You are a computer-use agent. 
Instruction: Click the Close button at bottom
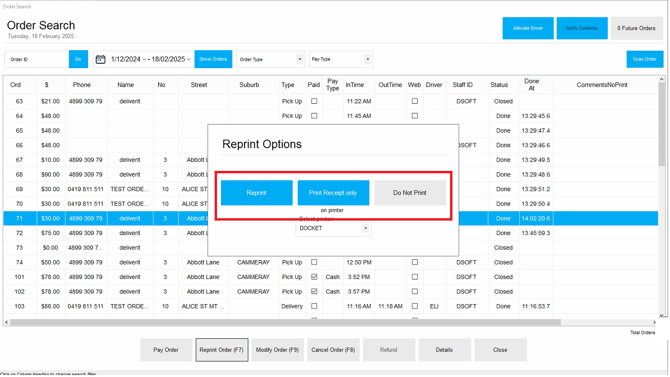[x=500, y=350]
